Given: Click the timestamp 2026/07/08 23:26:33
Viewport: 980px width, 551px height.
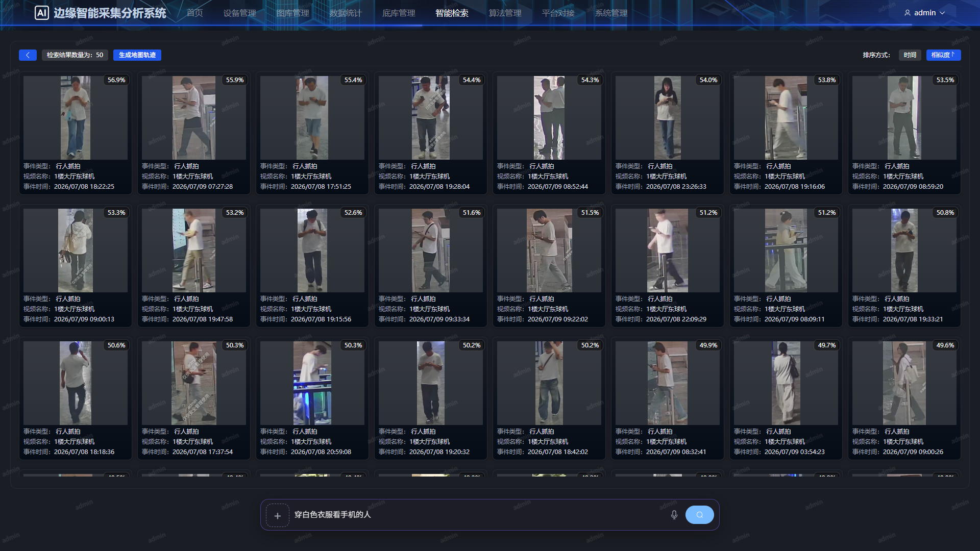Looking at the screenshot, I should 676,187.
